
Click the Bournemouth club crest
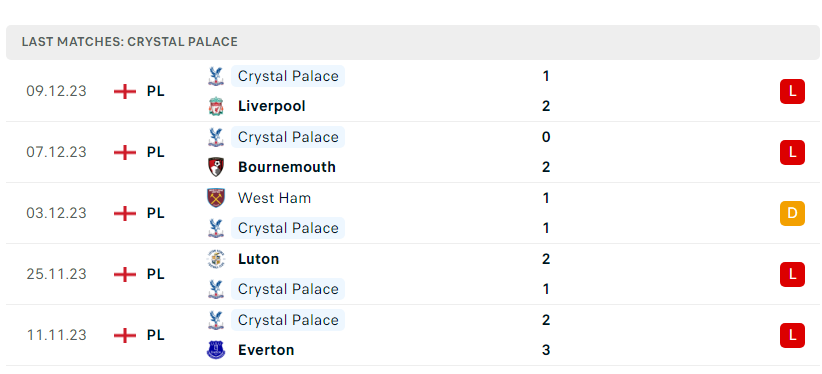point(215,167)
